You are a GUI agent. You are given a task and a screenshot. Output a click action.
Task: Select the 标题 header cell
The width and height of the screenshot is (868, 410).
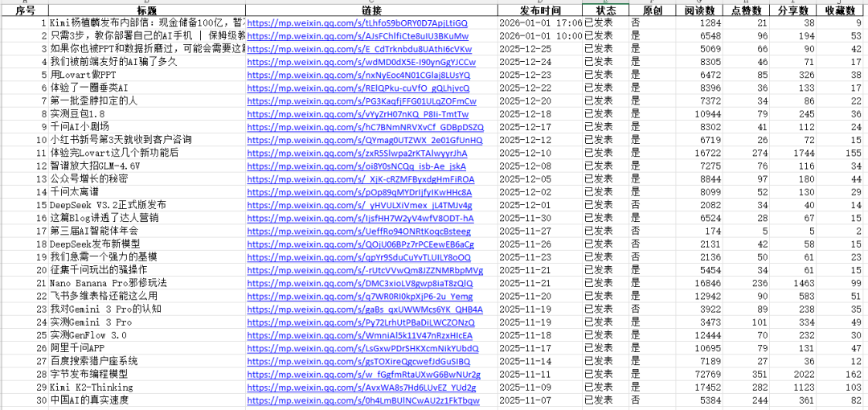point(147,10)
